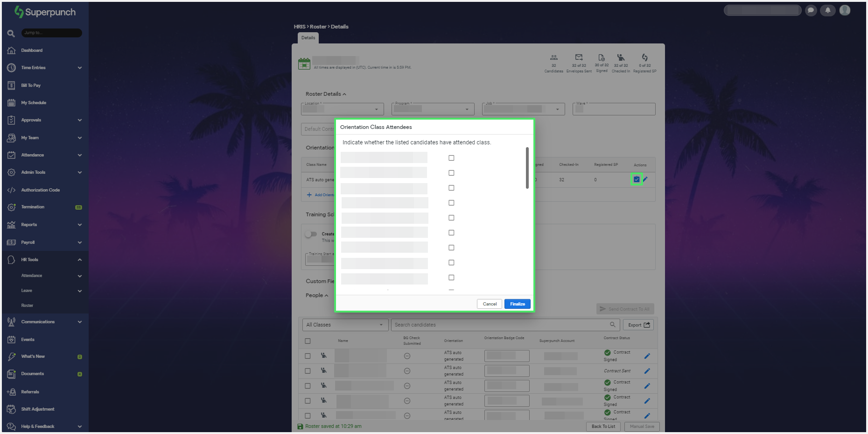Screen dimensions: 868x434
Task: Check the first attendee checkbox in dialog
Action: 451,158
